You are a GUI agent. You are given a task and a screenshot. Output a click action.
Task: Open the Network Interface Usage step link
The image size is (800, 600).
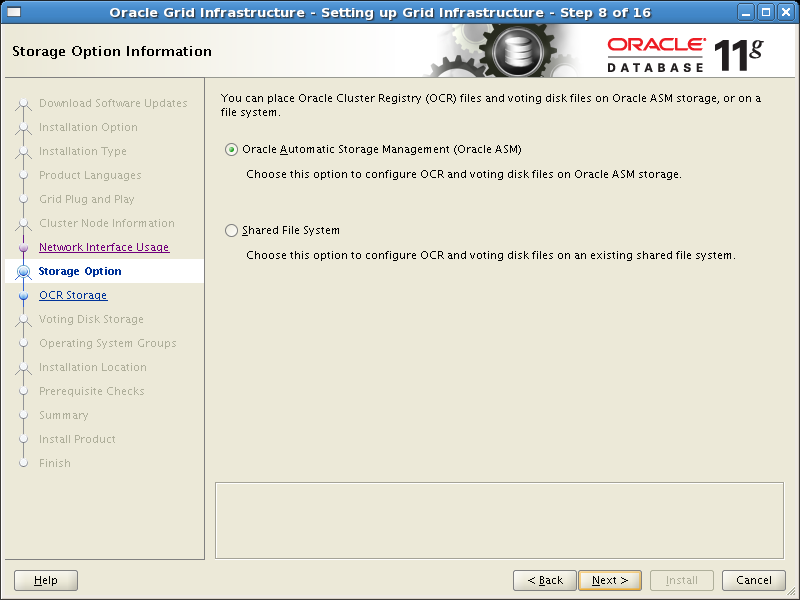pyautogui.click(x=104, y=247)
